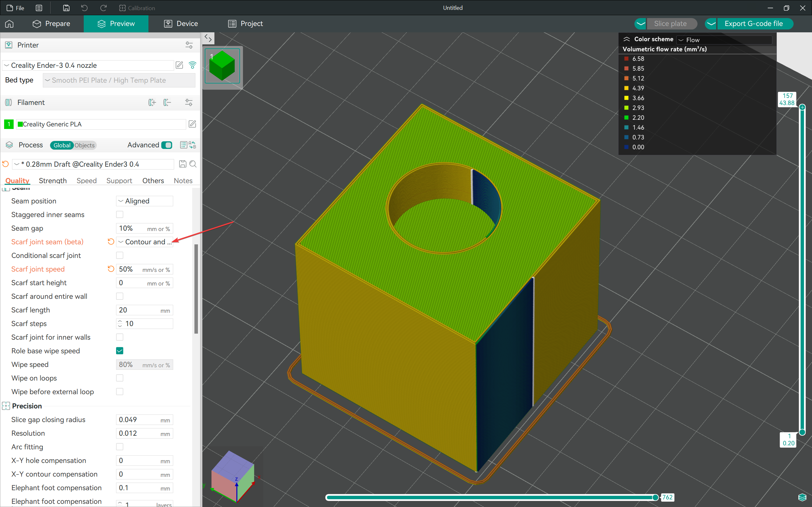
Task: Enable Scarf around entire wall checkbox
Action: [121, 296]
